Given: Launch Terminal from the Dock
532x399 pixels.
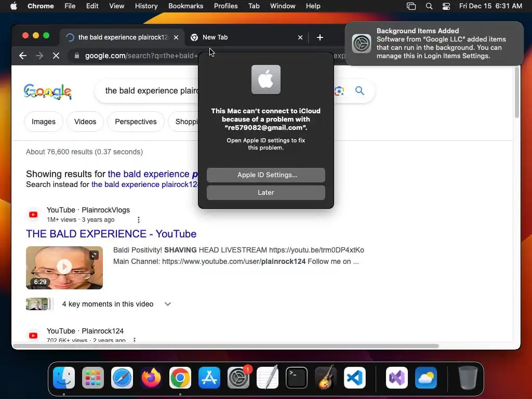Looking at the screenshot, I should (x=297, y=378).
